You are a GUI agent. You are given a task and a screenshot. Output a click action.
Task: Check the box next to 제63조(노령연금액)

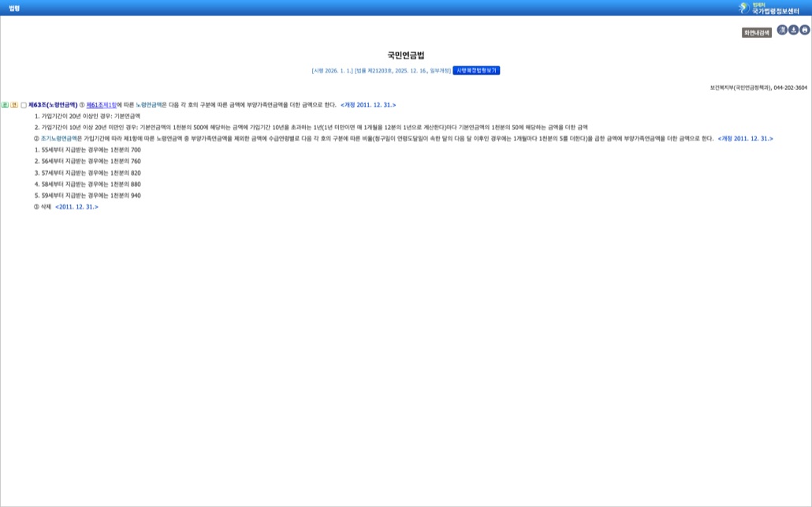pos(24,105)
